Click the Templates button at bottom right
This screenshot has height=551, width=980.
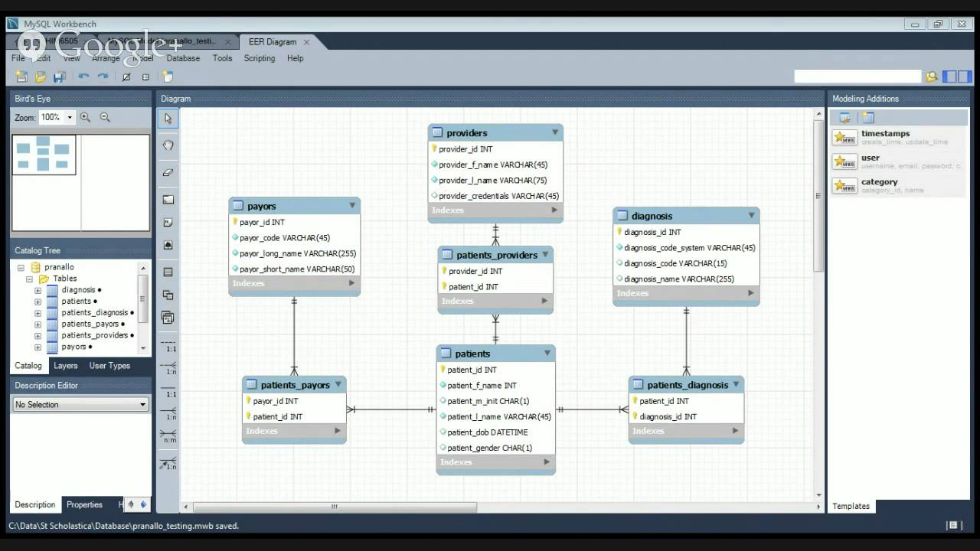point(851,506)
